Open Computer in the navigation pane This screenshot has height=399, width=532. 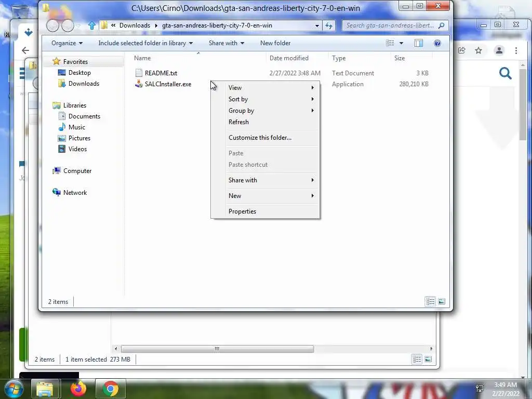pos(77,170)
